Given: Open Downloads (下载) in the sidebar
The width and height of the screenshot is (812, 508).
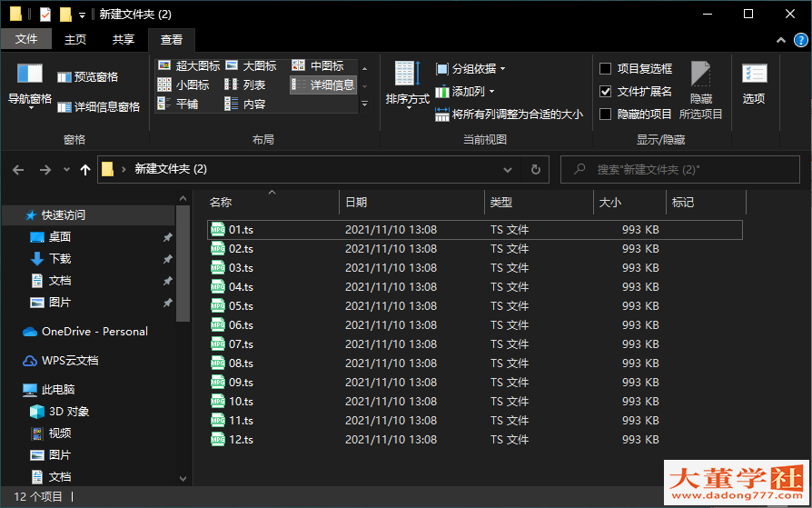Looking at the screenshot, I should (51, 259).
